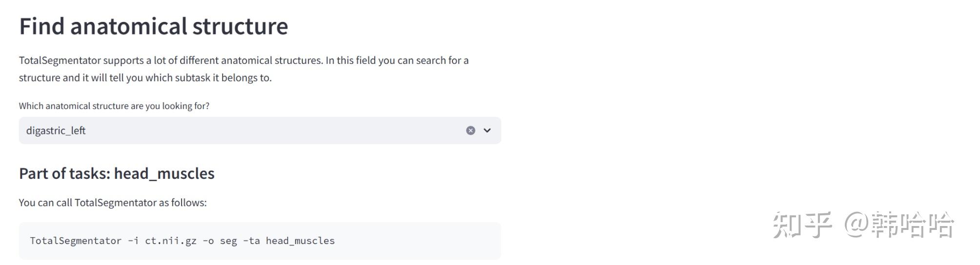This screenshot has width=980, height=265.
Task: Expand the anatomical structure dropdown chevron
Action: pos(487,131)
